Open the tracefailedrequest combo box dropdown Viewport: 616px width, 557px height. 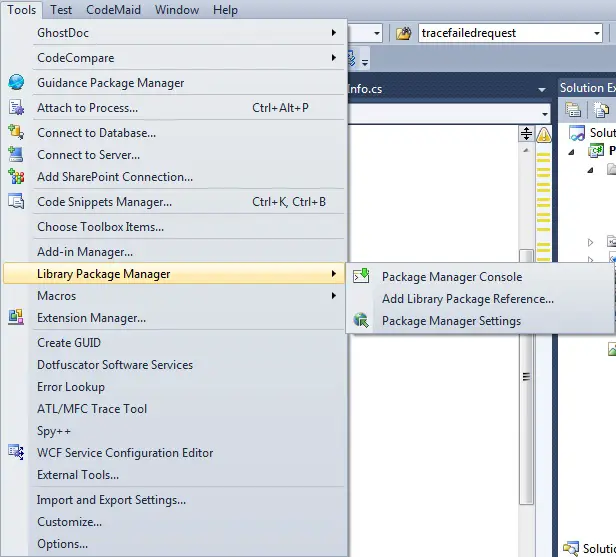click(597, 33)
